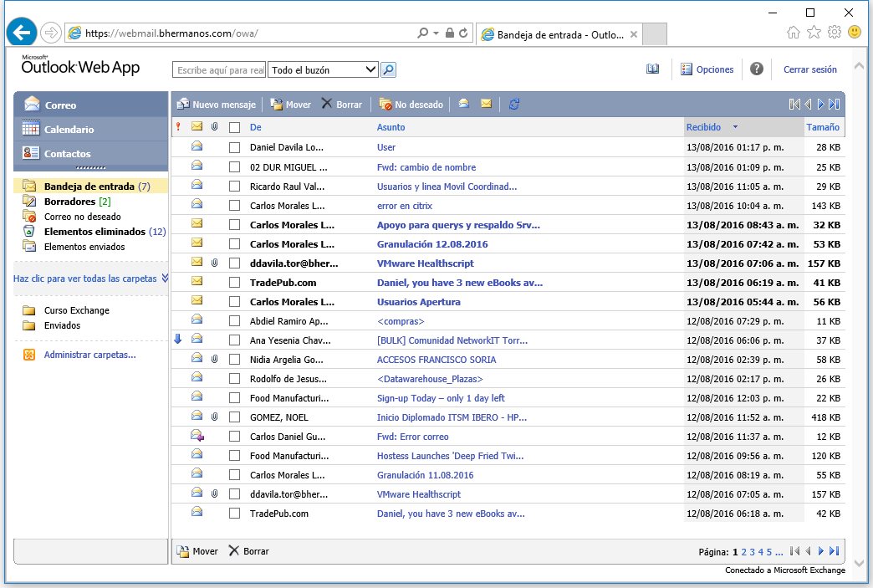This screenshot has width=873, height=588.
Task: Click Nuevo mensaje to compose email
Action: click(x=216, y=104)
